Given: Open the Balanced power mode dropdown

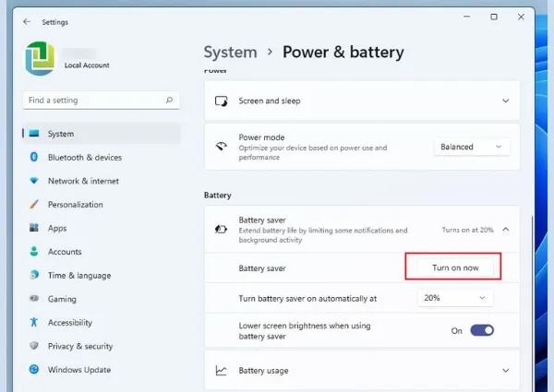Looking at the screenshot, I should (472, 147).
